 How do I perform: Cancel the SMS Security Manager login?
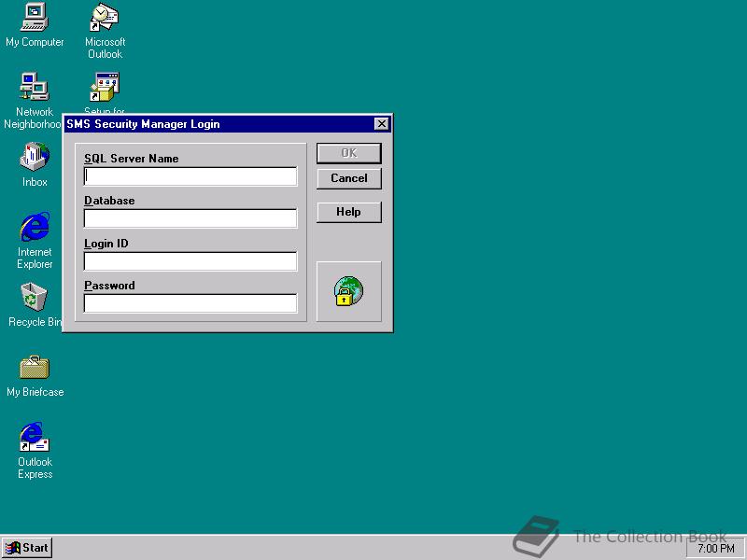349,178
